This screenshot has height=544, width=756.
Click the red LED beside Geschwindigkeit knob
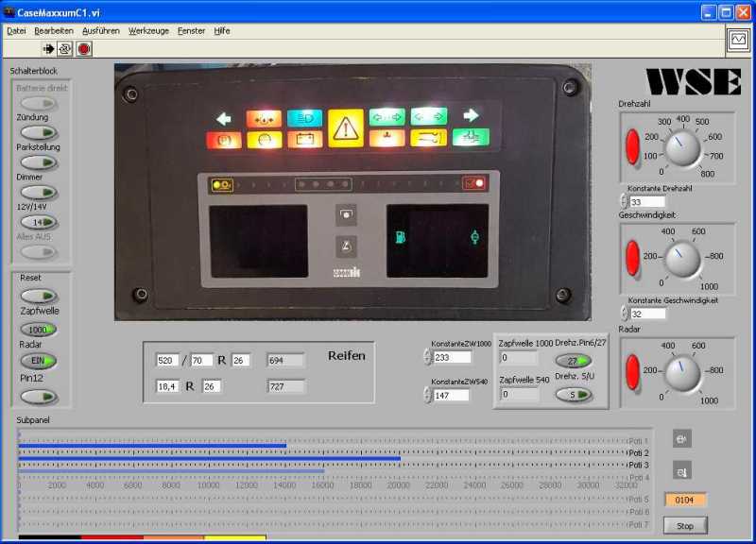[x=632, y=257]
